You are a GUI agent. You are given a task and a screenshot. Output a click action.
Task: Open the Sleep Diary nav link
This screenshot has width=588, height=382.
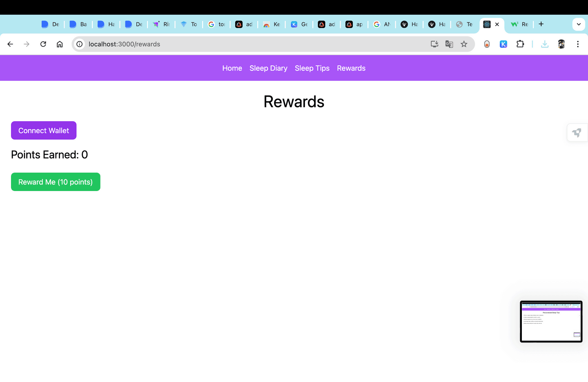pyautogui.click(x=268, y=68)
